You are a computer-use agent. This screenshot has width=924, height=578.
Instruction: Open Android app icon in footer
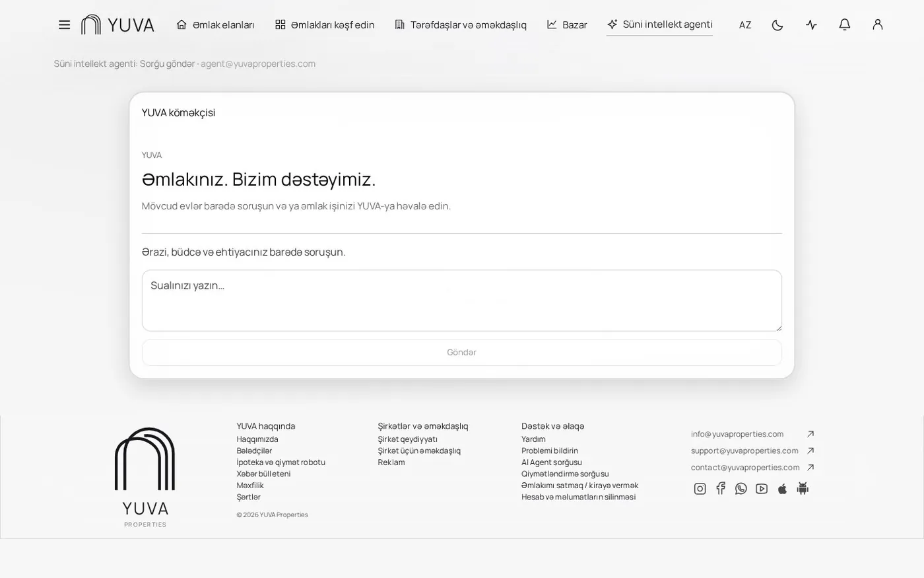(803, 489)
